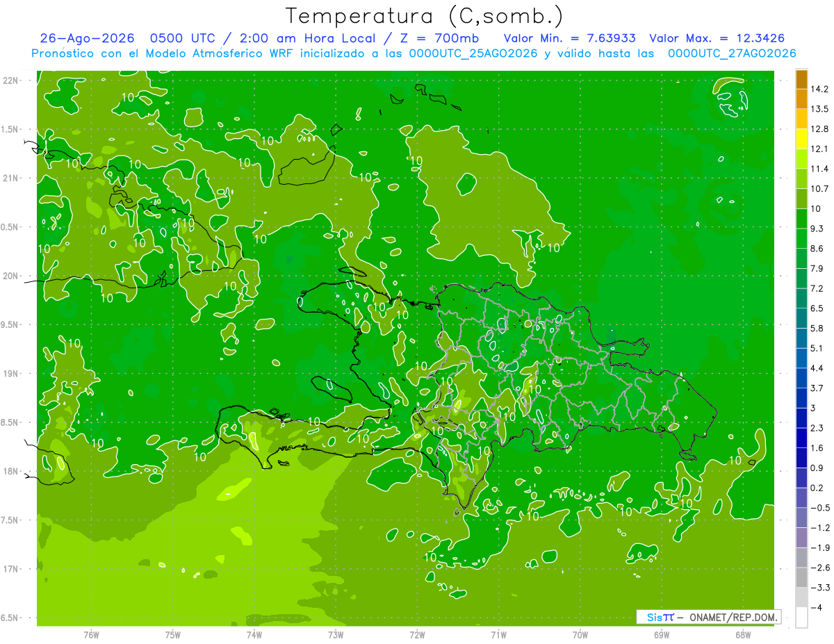Click the colorbar value "10.7"
The image size is (834, 644).
pyautogui.click(x=820, y=189)
